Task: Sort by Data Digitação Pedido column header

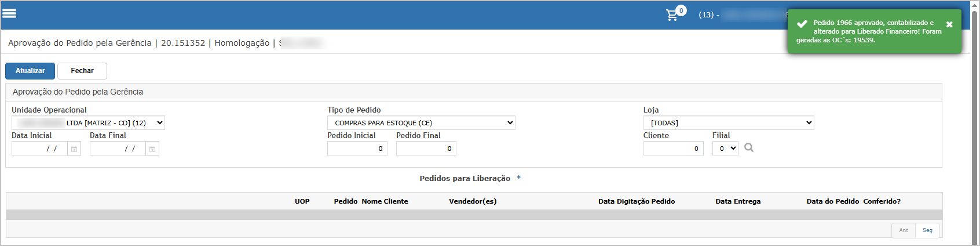Action: (x=637, y=201)
